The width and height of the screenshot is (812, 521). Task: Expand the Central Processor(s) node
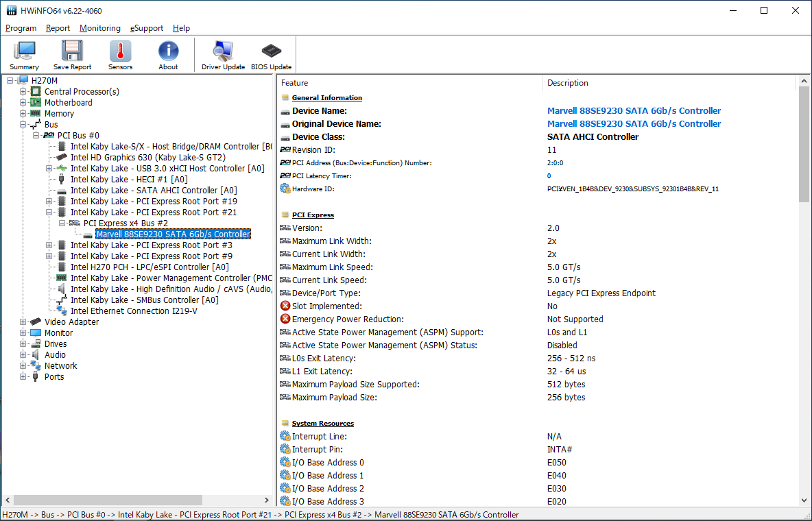point(23,92)
